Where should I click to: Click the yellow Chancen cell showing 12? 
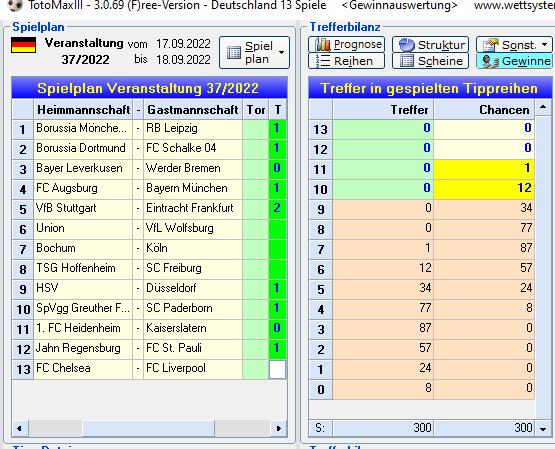click(x=485, y=189)
